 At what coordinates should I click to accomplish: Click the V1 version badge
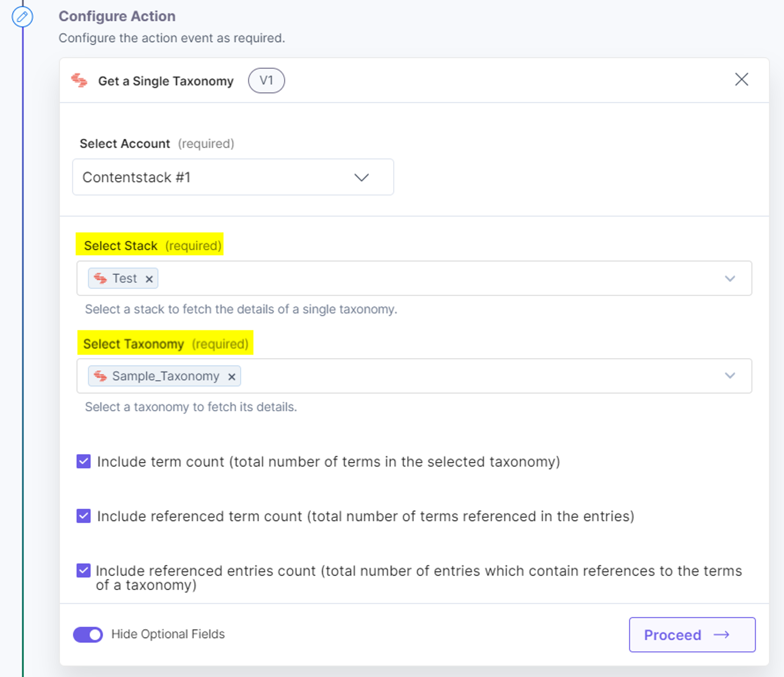(x=266, y=81)
